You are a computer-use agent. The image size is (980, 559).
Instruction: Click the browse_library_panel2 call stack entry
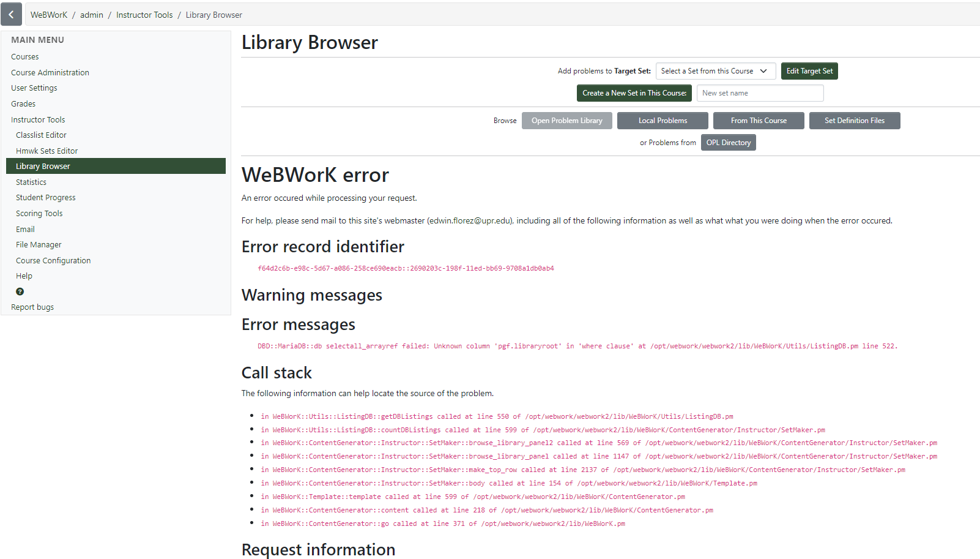tap(599, 443)
